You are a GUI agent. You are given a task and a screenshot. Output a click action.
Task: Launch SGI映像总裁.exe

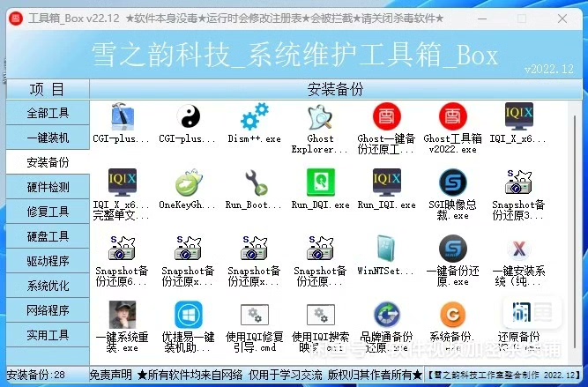click(x=452, y=182)
